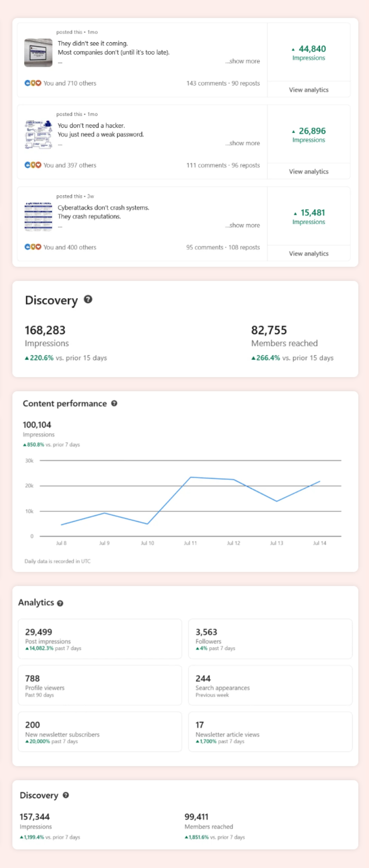369x868 pixels.
Task: Click the help icon by the bottom Discovery heading
Action: pyautogui.click(x=66, y=795)
